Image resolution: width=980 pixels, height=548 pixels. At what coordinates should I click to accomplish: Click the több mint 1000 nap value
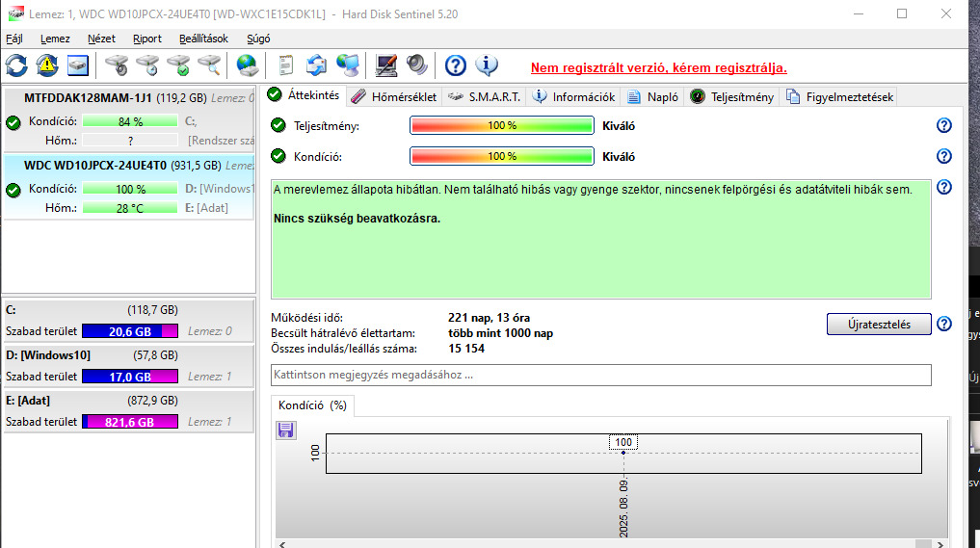(500, 333)
